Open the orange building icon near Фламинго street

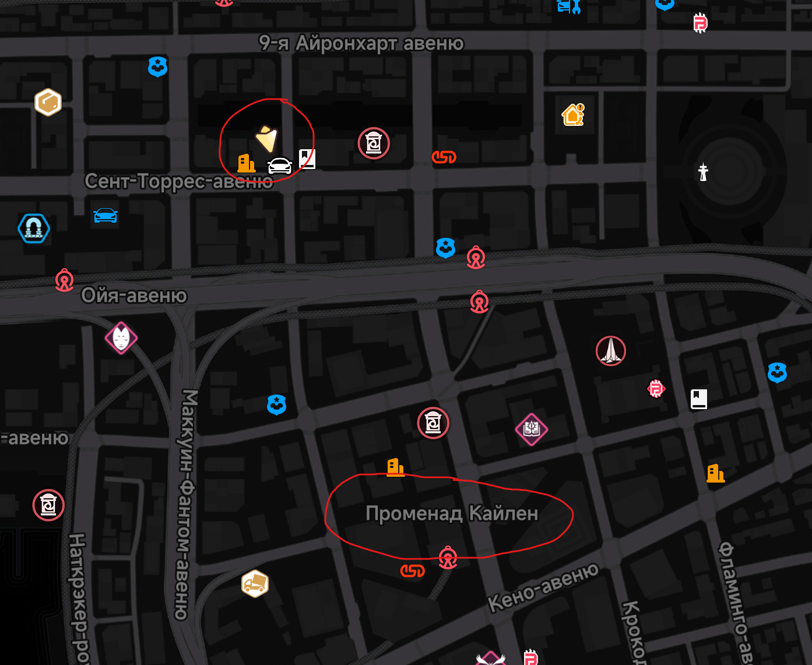point(716,473)
